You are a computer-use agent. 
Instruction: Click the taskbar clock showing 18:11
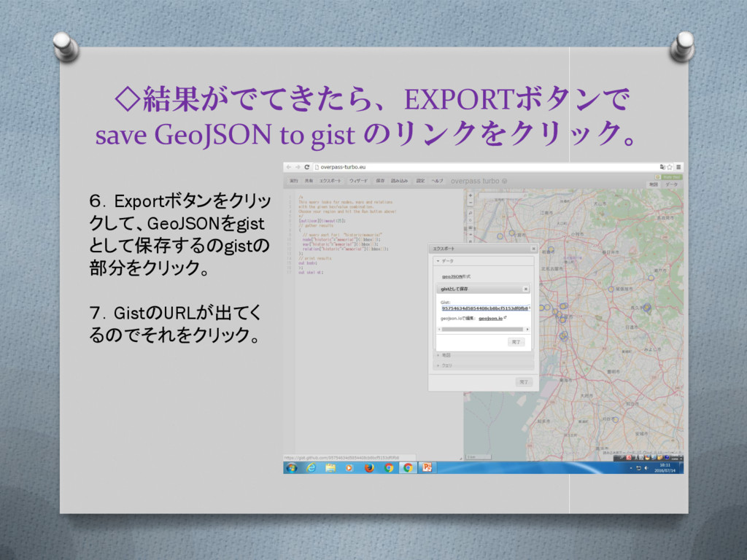point(665,467)
